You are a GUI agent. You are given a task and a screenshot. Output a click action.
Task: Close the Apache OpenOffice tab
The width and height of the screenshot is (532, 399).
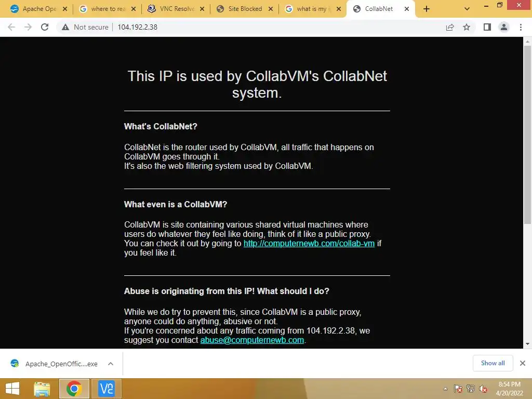(x=65, y=9)
